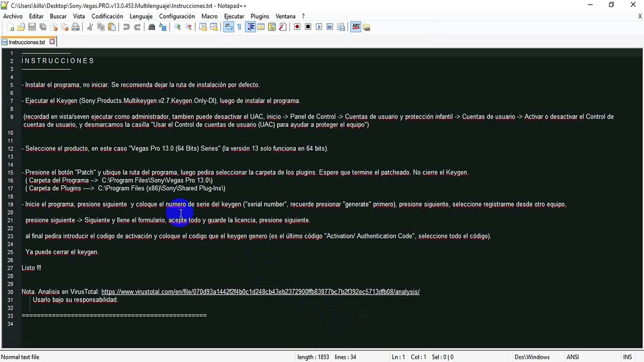The height and width of the screenshot is (362, 644).
Task: Undo the last action with the Undo arrow
Action: pyautogui.click(x=126, y=27)
